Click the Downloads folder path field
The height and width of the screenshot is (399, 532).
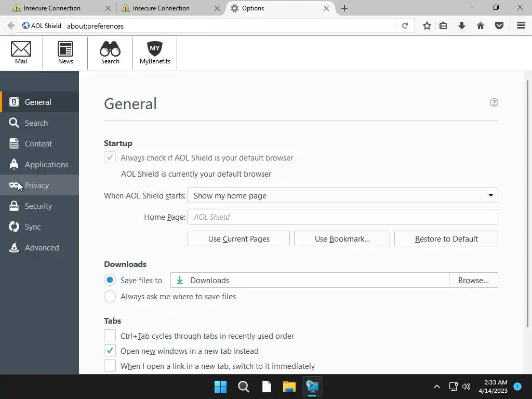coord(310,280)
